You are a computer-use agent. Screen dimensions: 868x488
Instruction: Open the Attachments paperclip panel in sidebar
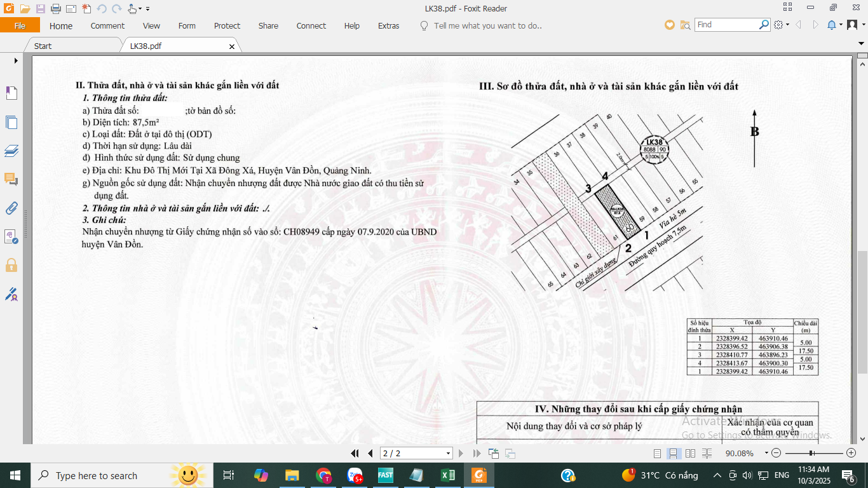(x=11, y=208)
